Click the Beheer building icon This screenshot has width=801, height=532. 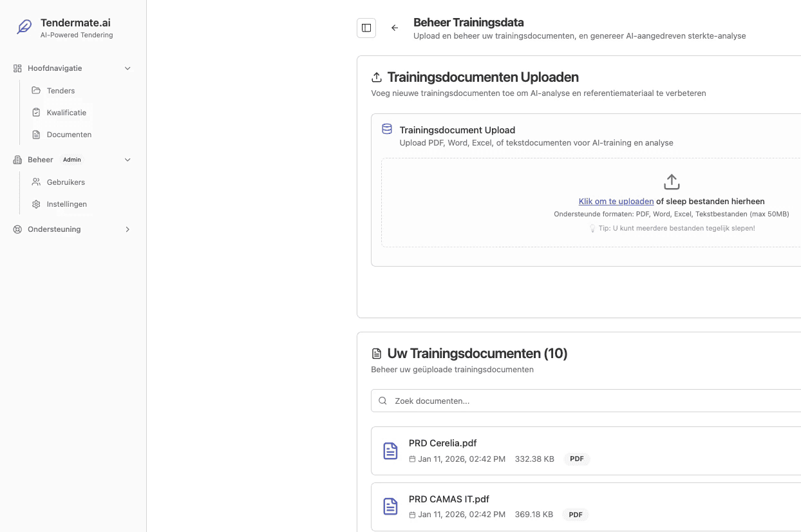tap(17, 160)
